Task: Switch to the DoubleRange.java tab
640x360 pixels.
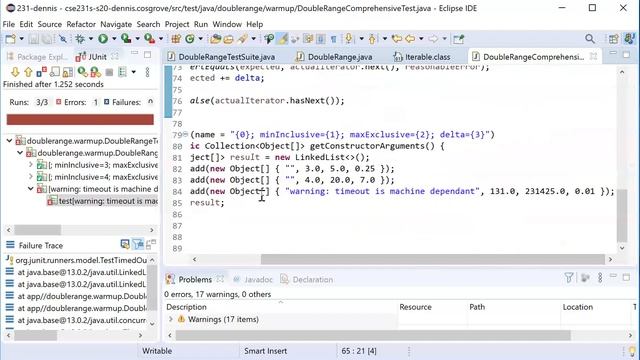Action: pos(334,57)
